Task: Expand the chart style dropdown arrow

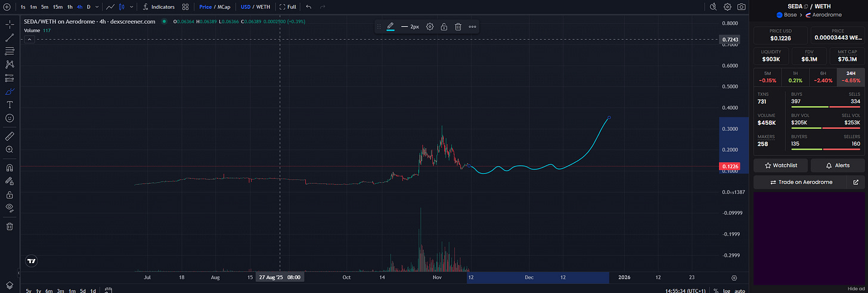Action: [132, 7]
